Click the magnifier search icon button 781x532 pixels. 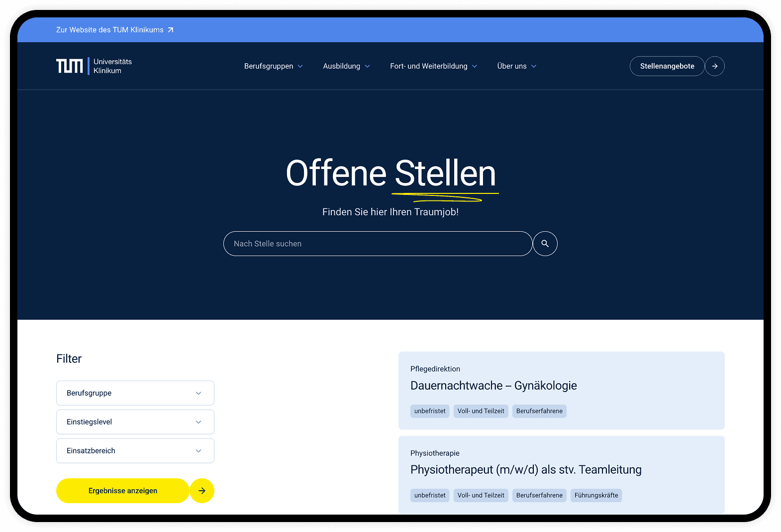(x=545, y=244)
